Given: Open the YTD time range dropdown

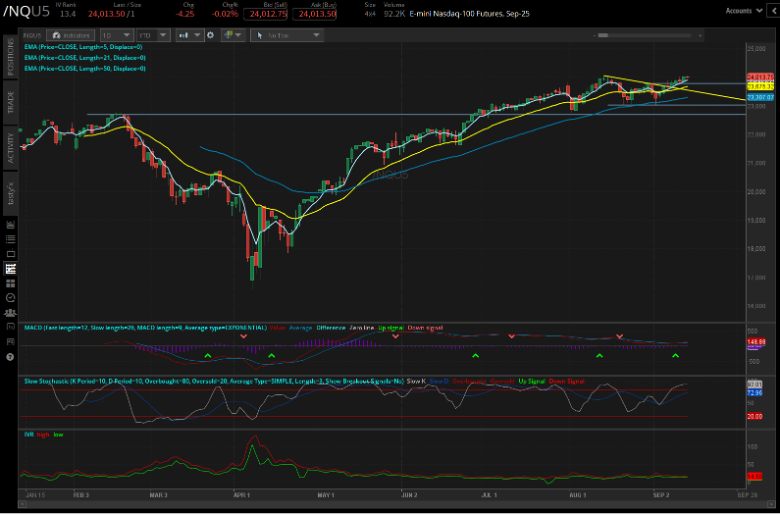Looking at the screenshot, I should 154,35.
